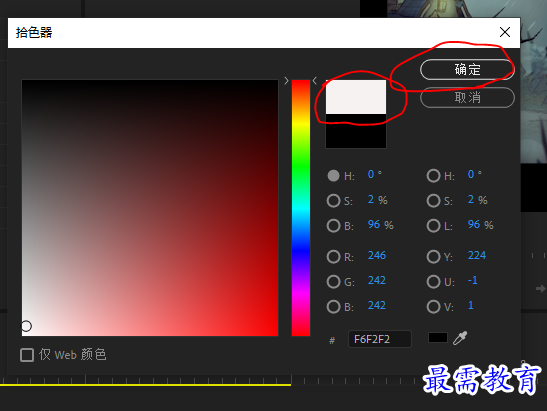Click the green value 242
The image size is (547, 411).
click(x=377, y=280)
